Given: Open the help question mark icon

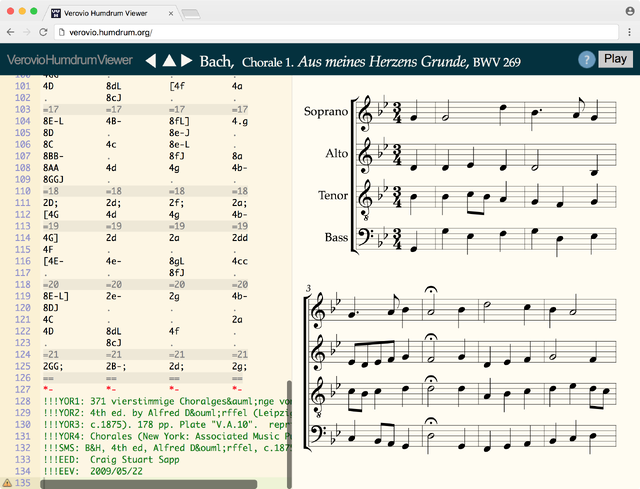Looking at the screenshot, I should pos(587,60).
